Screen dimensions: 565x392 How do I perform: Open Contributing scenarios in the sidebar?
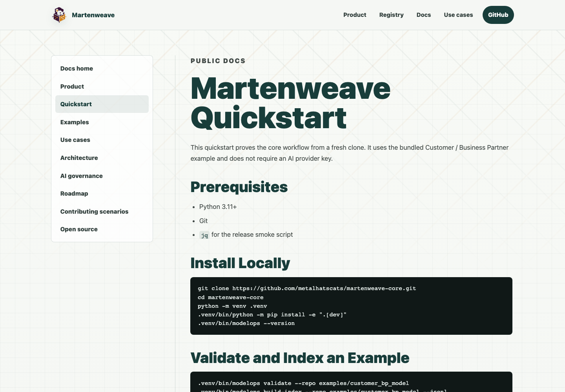[x=102, y=211]
